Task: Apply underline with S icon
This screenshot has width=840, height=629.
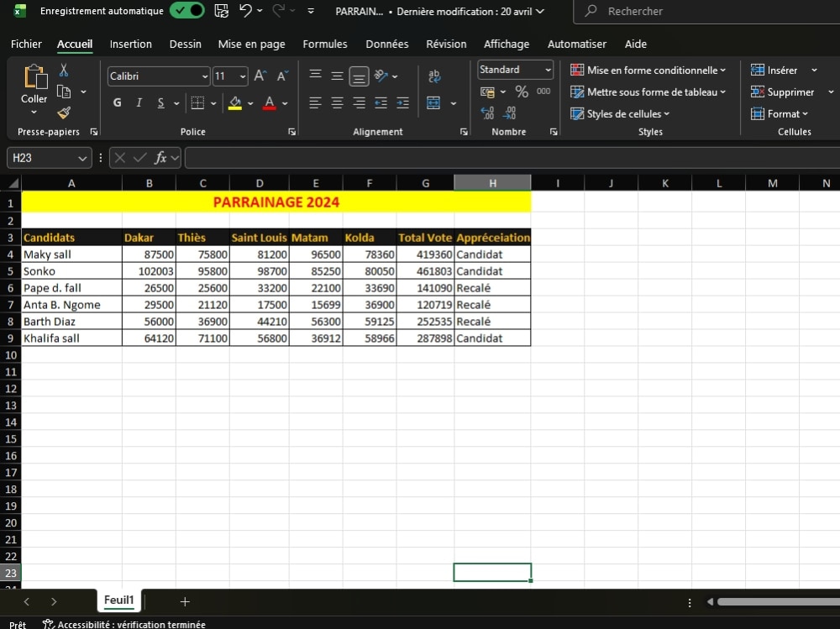Action: tap(160, 102)
